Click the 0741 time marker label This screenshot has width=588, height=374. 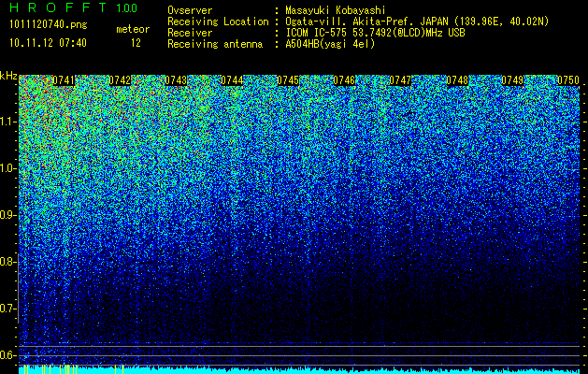[x=64, y=80]
